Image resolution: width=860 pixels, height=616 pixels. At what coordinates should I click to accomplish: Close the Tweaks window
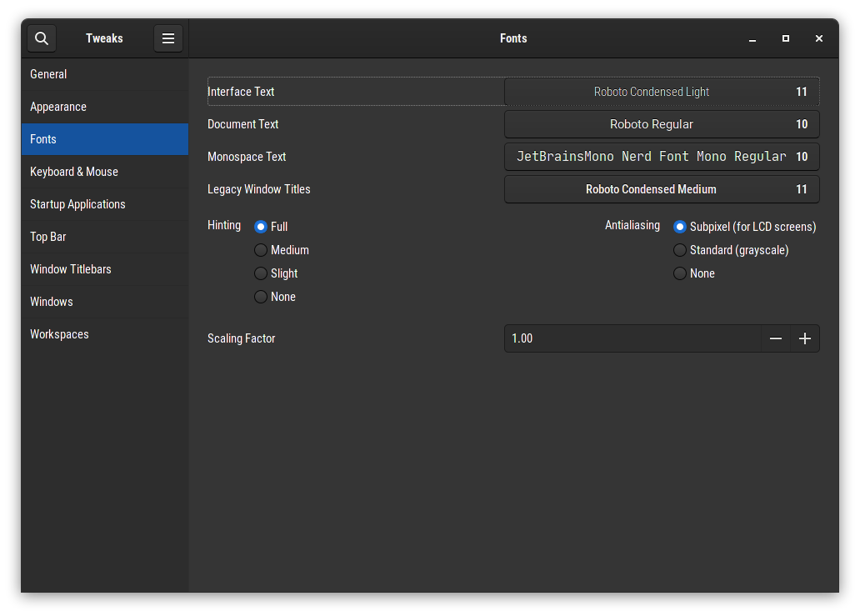pos(819,38)
